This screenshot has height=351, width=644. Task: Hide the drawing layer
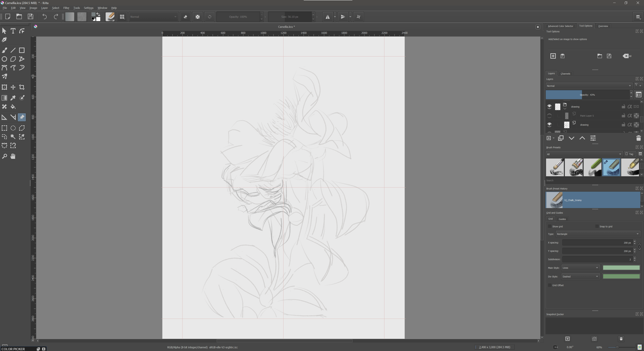(549, 107)
